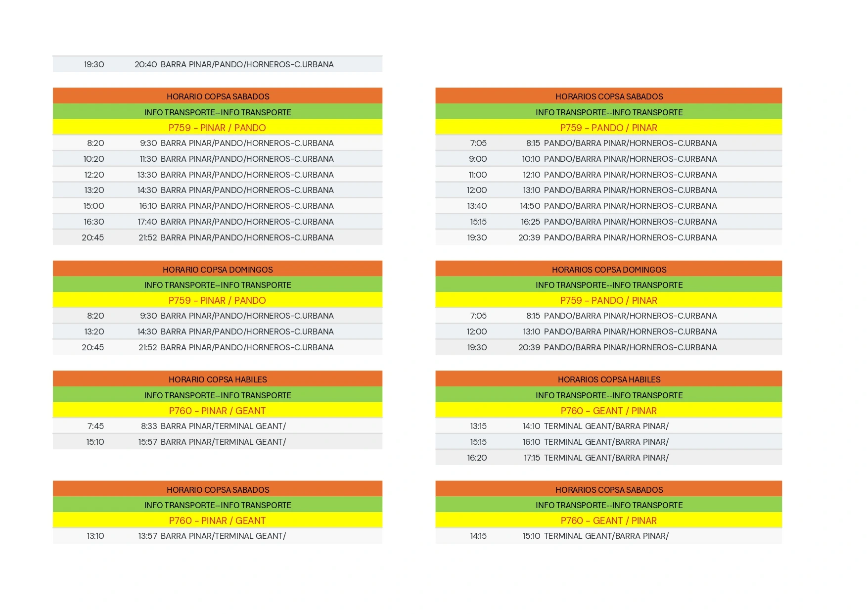Select the 17:15 arrival time cell
The image size is (868, 614).
coord(532,458)
